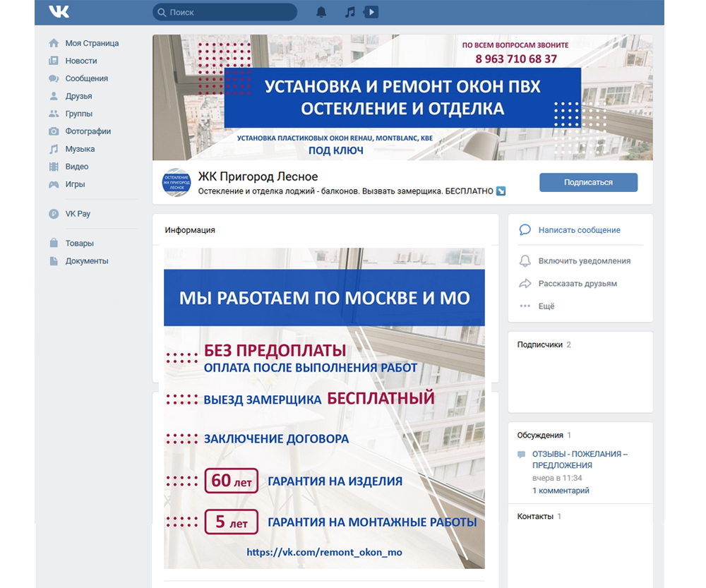This screenshot has height=588, width=706.
Task: Click the VK logo in header
Action: [59, 11]
